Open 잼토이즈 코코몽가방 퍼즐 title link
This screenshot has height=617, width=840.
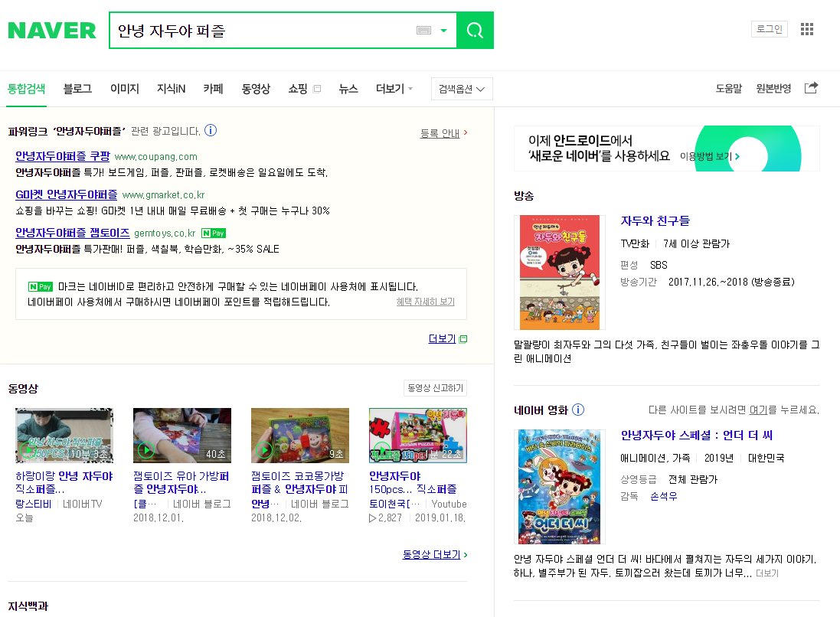coord(299,482)
